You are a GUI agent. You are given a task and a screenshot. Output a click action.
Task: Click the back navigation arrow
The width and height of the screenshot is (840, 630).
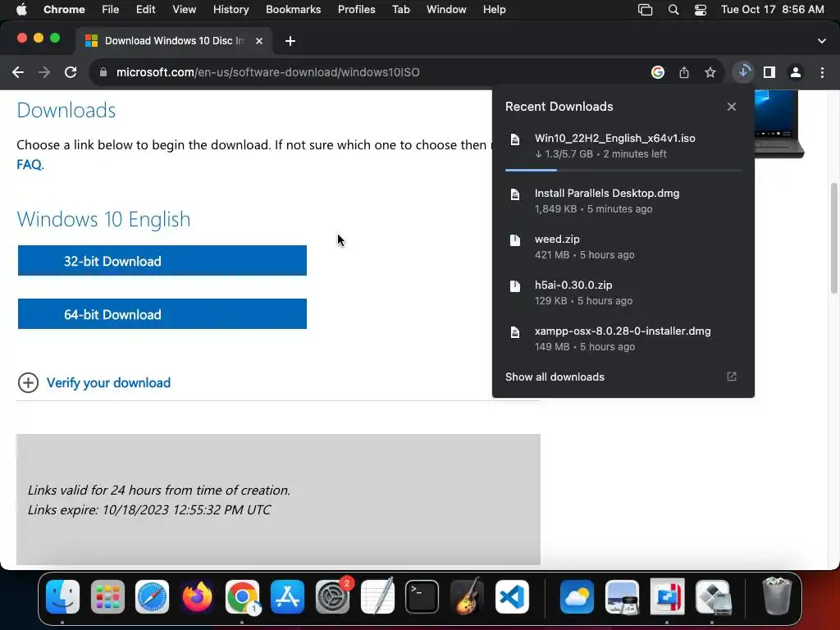(x=18, y=72)
